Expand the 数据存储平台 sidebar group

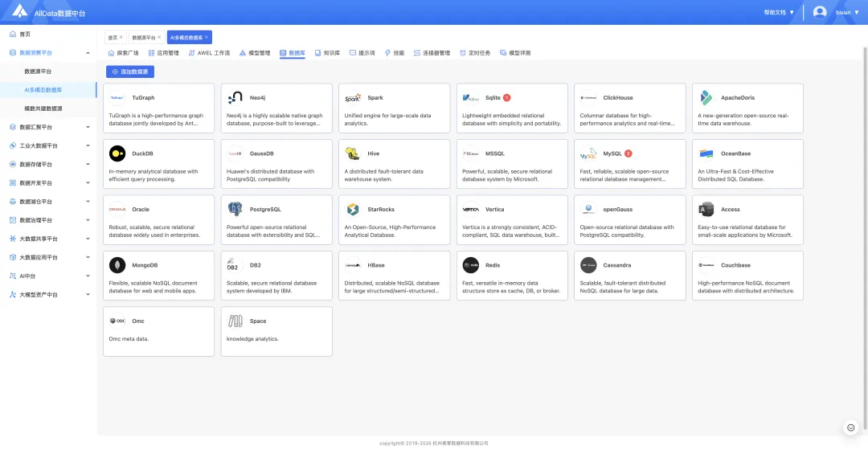pos(88,164)
